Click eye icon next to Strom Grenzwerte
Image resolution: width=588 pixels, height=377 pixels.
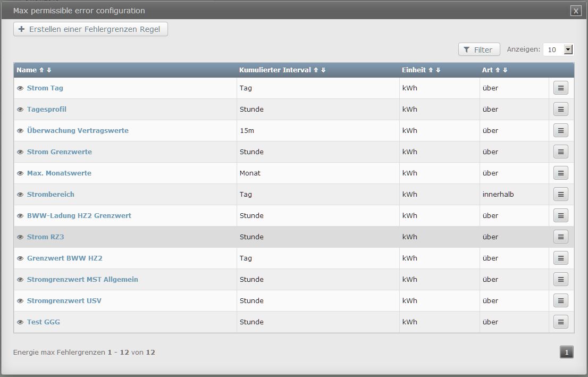click(x=20, y=152)
